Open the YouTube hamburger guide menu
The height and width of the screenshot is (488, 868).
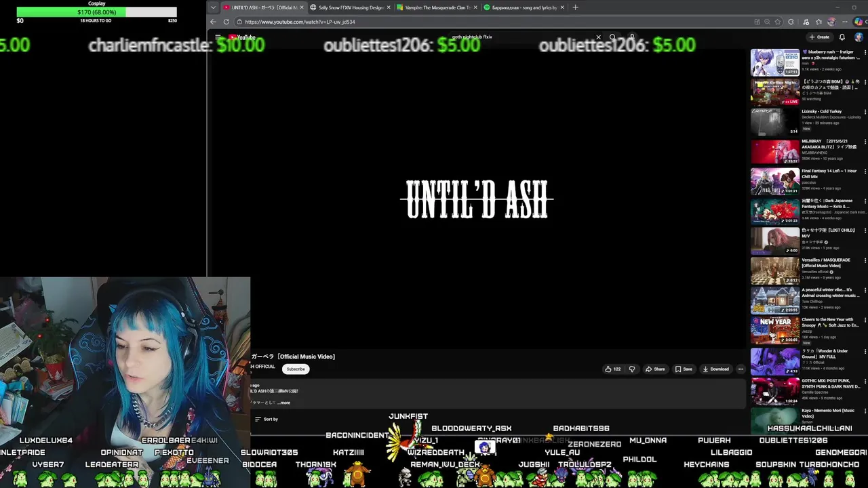(218, 37)
